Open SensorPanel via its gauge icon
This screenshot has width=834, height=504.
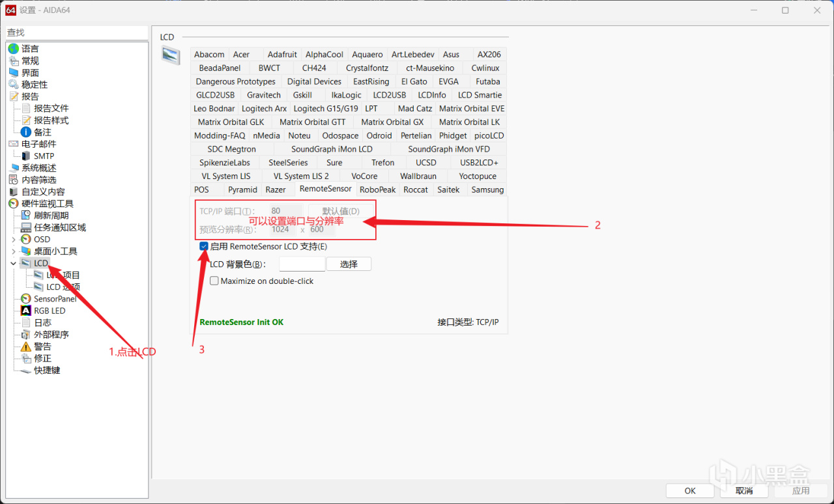(x=26, y=299)
